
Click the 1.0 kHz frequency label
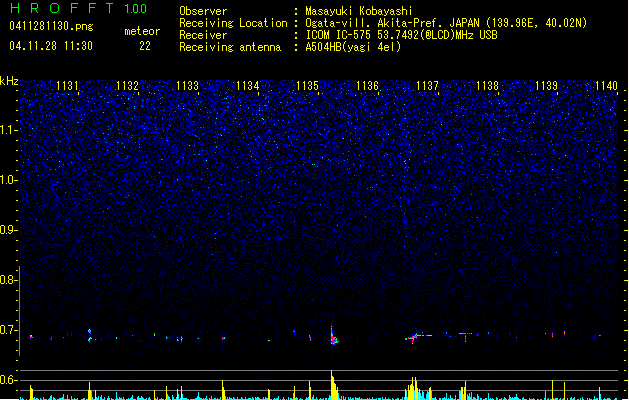8,180
